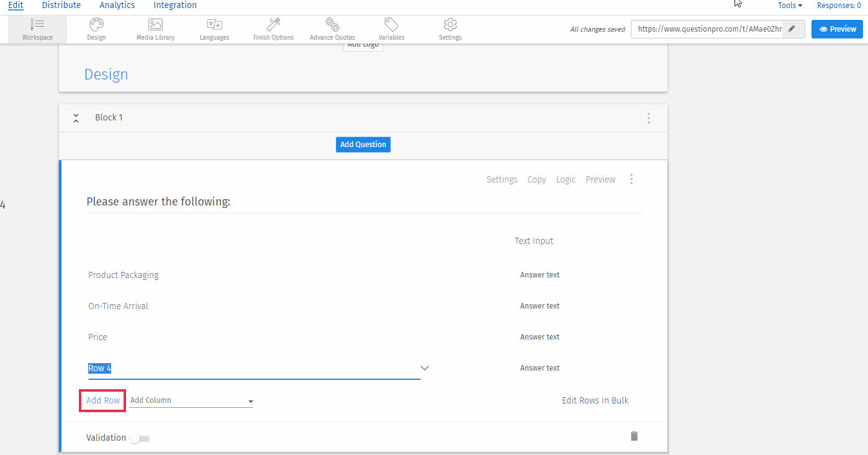Collapse Block 1 section

tap(76, 118)
